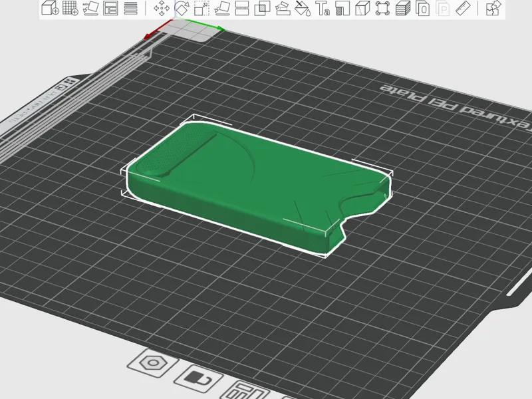The image size is (532, 399).
Task: Click the cube-with-crack toolbar icon
Action: (x=362, y=8)
